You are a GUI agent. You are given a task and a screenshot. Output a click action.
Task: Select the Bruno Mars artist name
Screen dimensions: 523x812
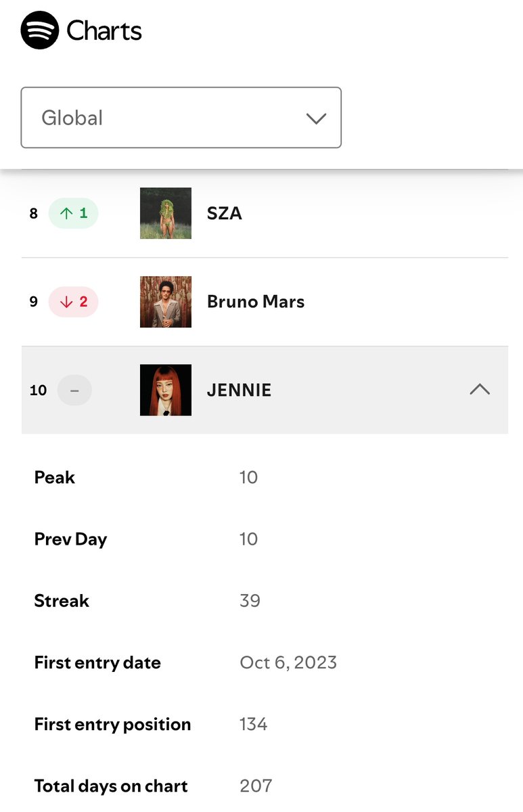click(256, 302)
